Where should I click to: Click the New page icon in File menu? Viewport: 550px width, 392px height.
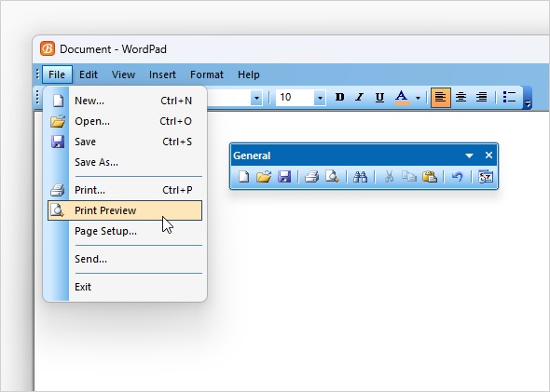tap(58, 101)
